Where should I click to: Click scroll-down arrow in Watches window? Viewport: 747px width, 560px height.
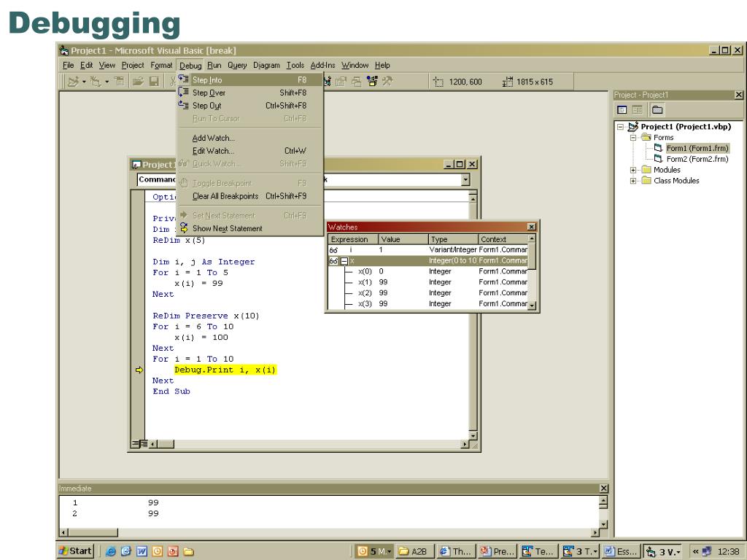click(x=532, y=306)
